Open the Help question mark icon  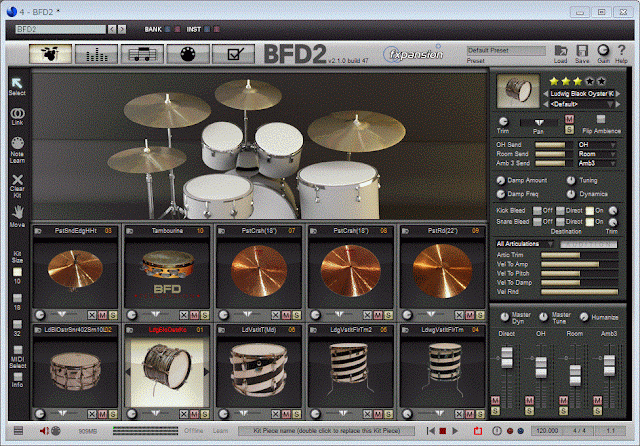pos(623,50)
